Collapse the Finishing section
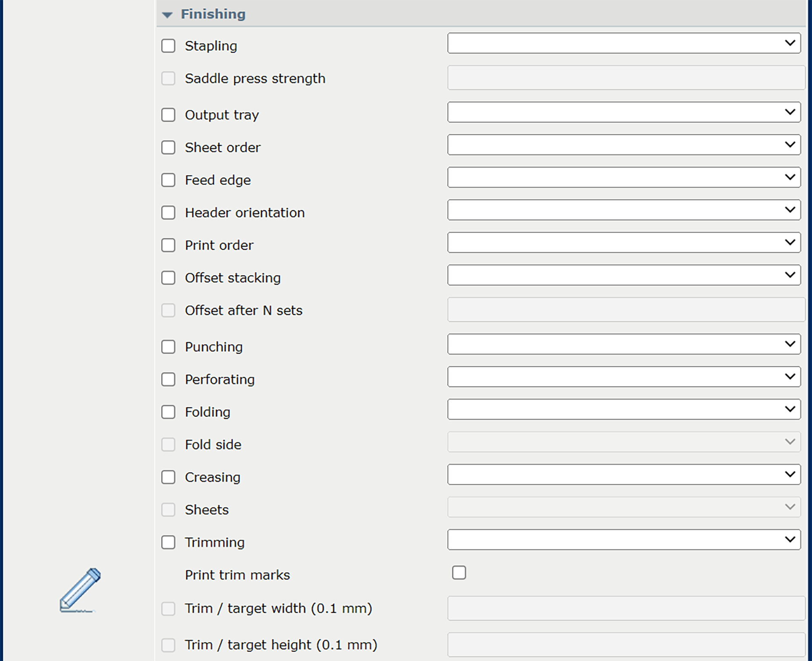The image size is (812, 661). click(x=167, y=15)
